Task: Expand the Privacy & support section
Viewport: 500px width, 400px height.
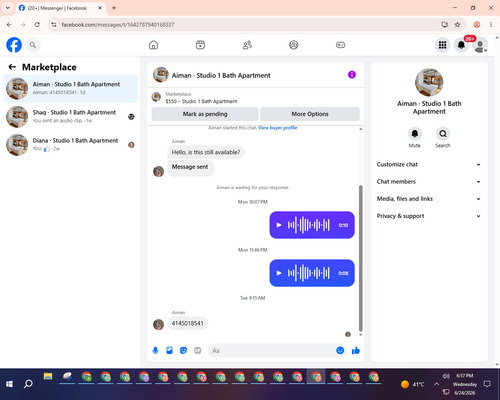Action: (429, 216)
